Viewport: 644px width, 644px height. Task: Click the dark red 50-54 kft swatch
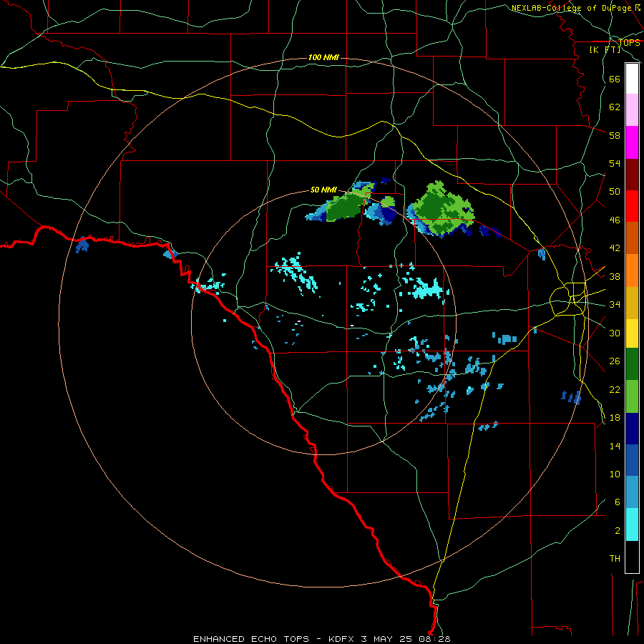632,174
